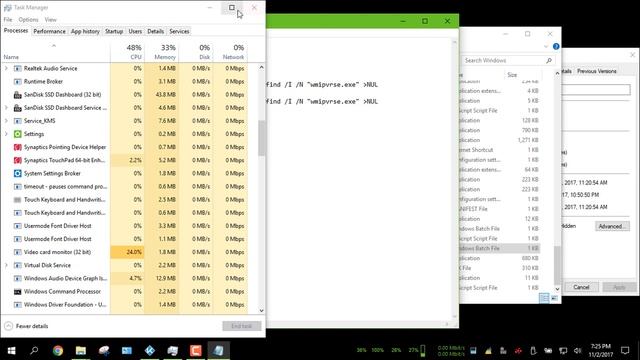Image resolution: width=640 pixels, height=360 pixels.
Task: Expand the Realtek Audio Service process group
Action: coord(6,69)
